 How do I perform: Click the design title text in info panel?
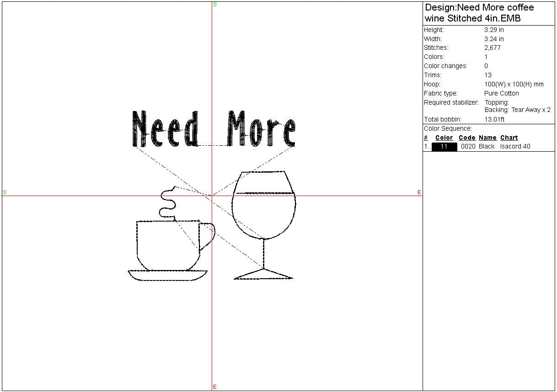[479, 13]
